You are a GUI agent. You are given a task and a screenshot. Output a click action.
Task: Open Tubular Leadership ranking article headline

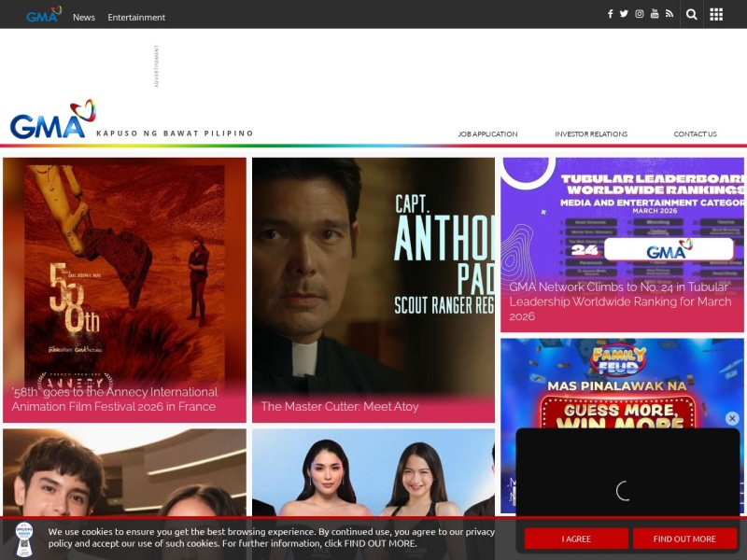(x=620, y=301)
